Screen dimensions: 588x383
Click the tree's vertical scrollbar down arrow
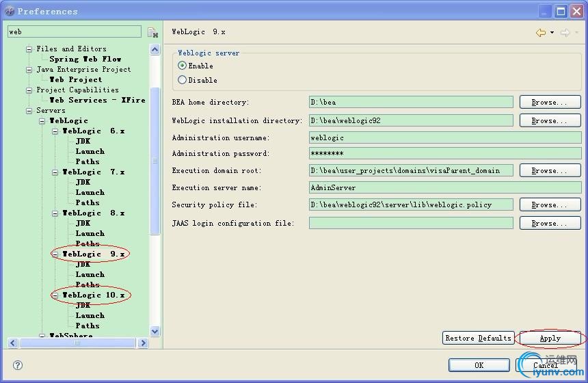[155, 331]
